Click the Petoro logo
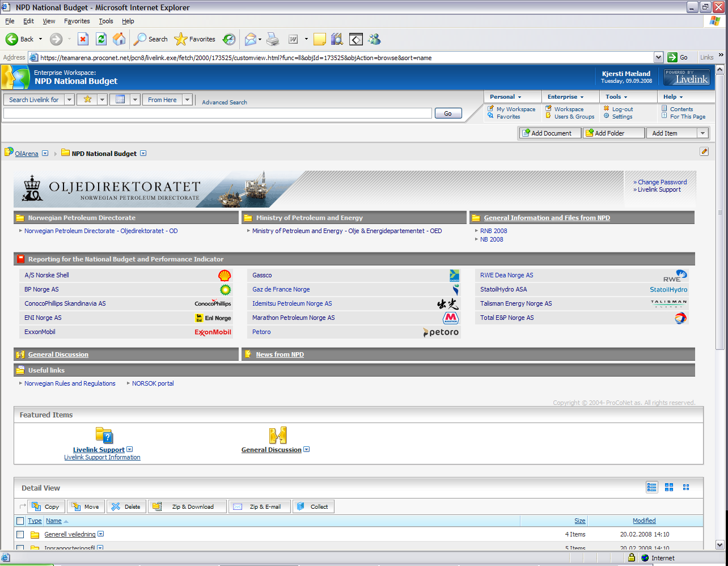The height and width of the screenshot is (566, 728). [x=441, y=332]
